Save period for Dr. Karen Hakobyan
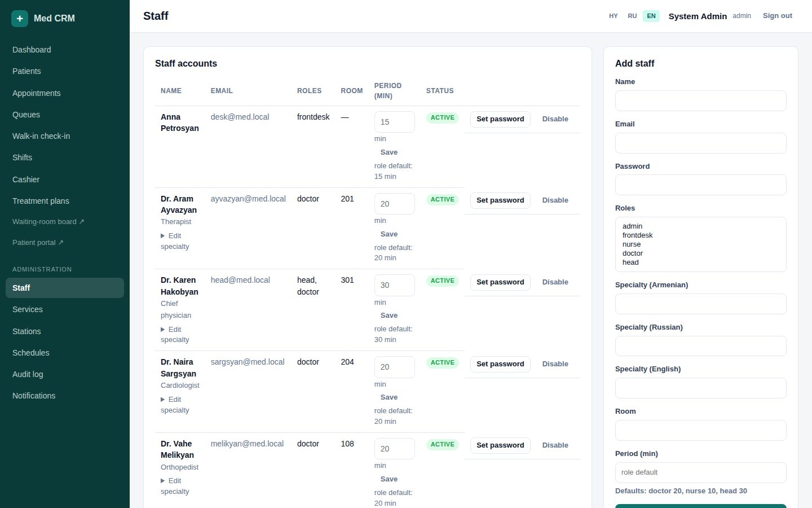This screenshot has height=508, width=812. click(389, 316)
